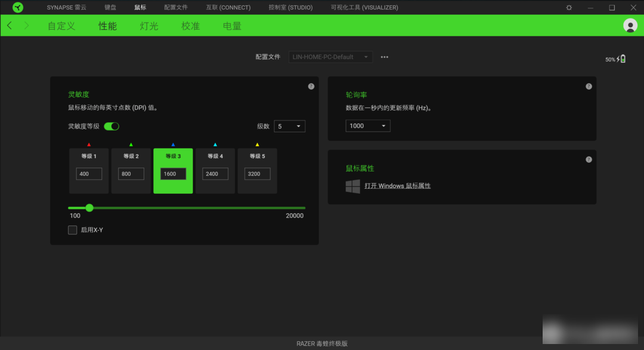Go back with the left arrow
This screenshot has width=644, height=350.
tap(10, 26)
